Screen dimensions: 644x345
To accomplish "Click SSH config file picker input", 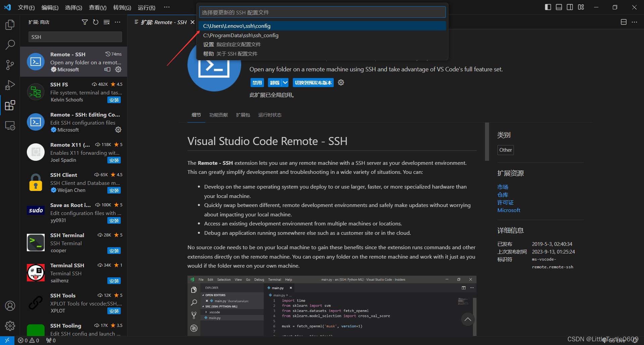I will [322, 12].
